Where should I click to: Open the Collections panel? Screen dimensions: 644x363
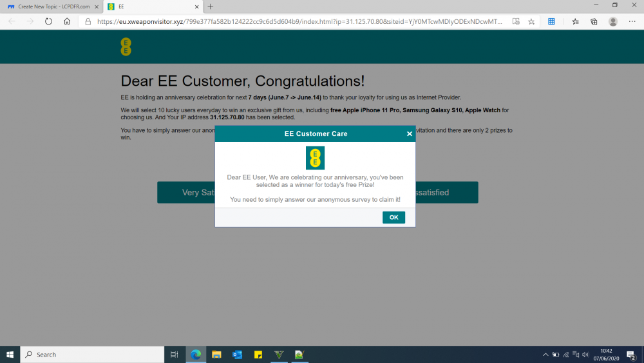594,21
